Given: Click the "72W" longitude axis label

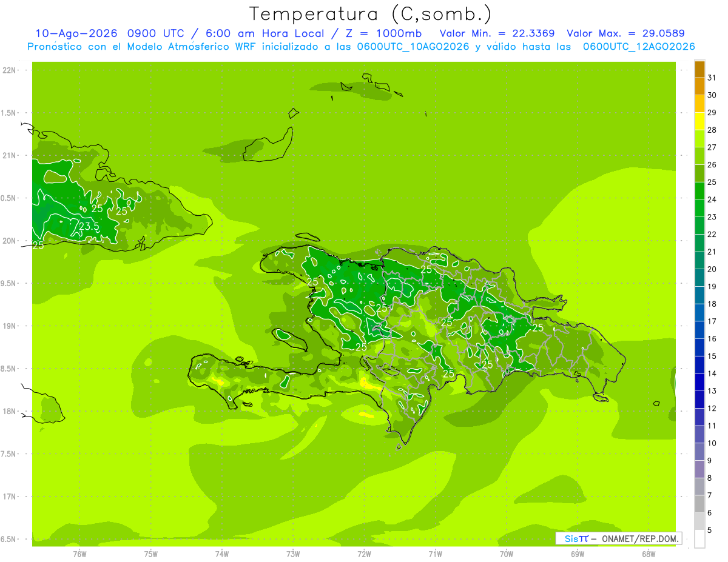Looking at the screenshot, I should 364,554.
